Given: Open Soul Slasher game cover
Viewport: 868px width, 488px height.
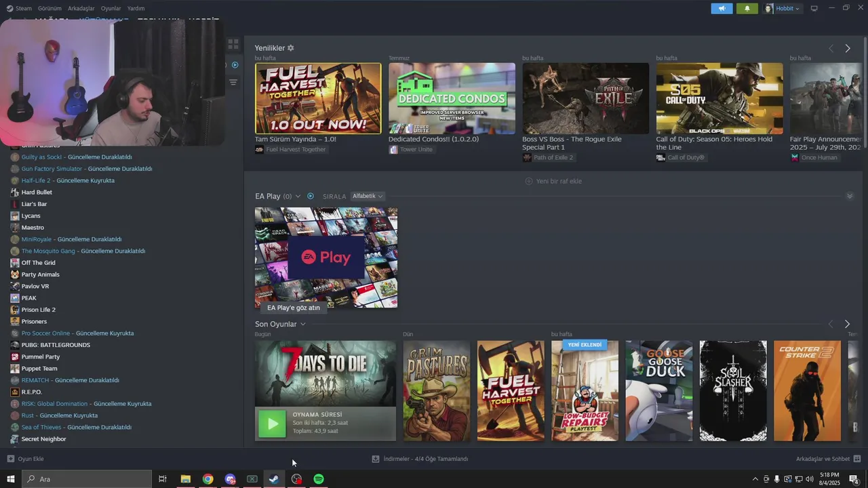Looking at the screenshot, I should pos(733,391).
